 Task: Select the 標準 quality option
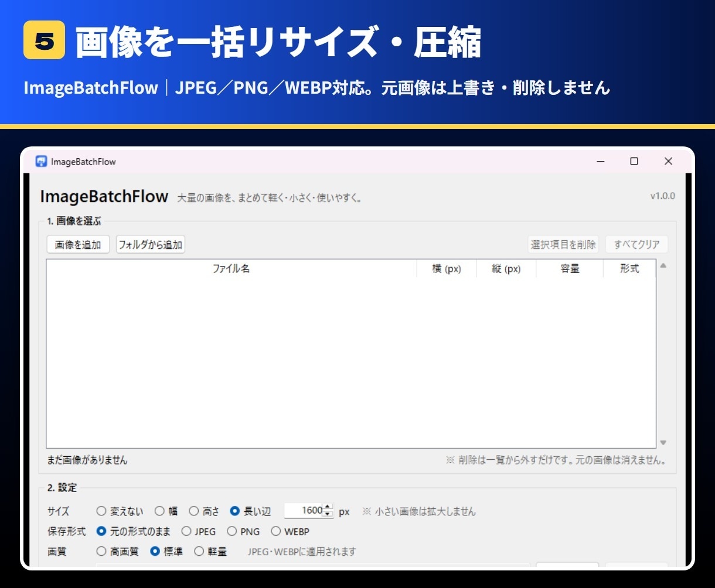click(x=167, y=552)
